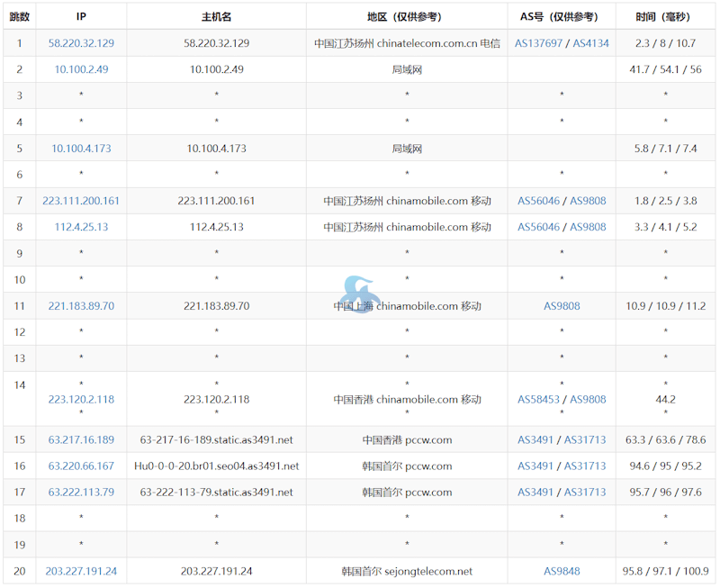Open AS31713 link in hop 15 row
The height and width of the screenshot is (588, 720).
click(x=585, y=439)
